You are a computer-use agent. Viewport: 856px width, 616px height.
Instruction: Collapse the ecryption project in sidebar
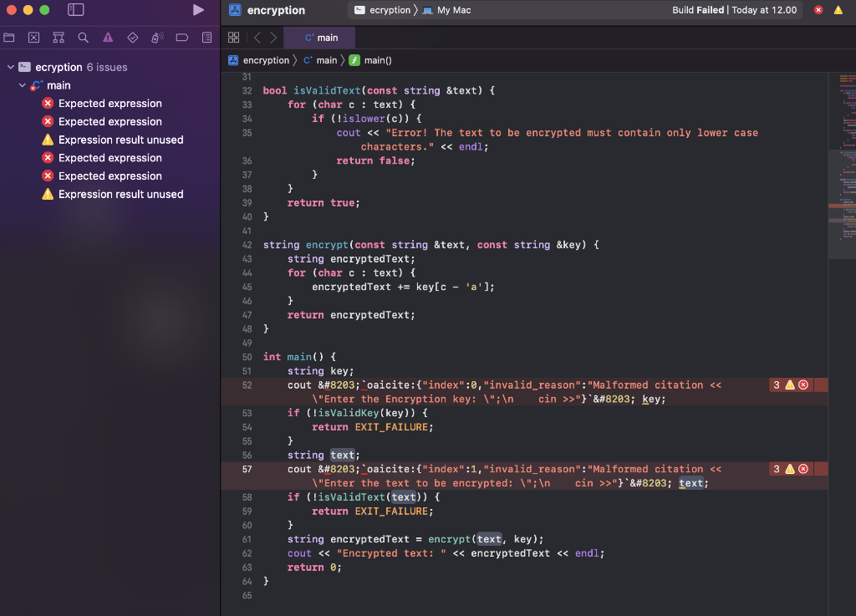pos(10,67)
